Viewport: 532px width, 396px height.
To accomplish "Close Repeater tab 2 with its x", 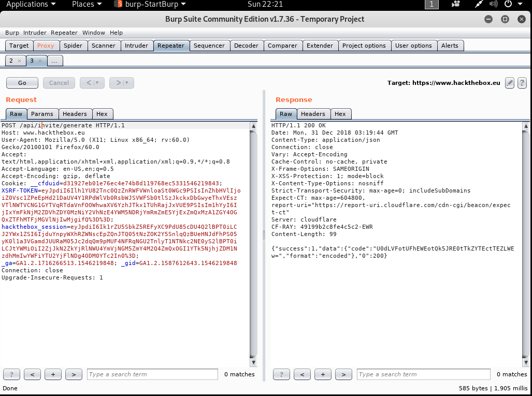I will point(20,61).
